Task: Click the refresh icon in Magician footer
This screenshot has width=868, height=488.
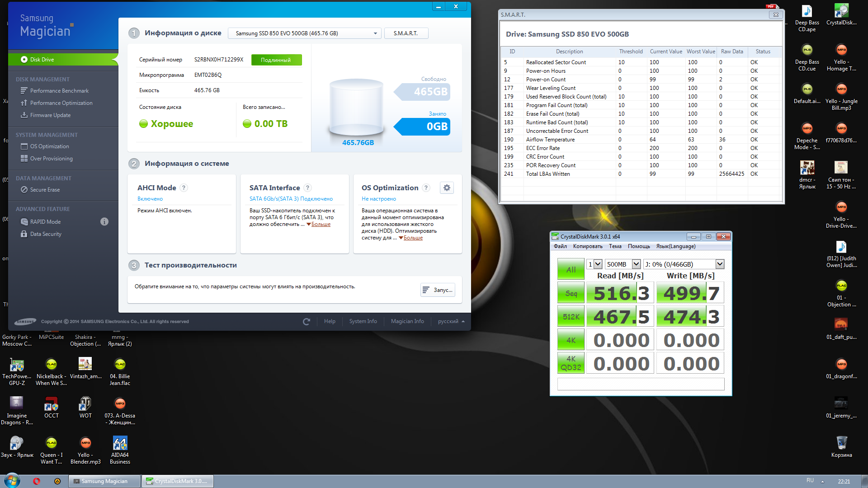Action: (x=307, y=322)
